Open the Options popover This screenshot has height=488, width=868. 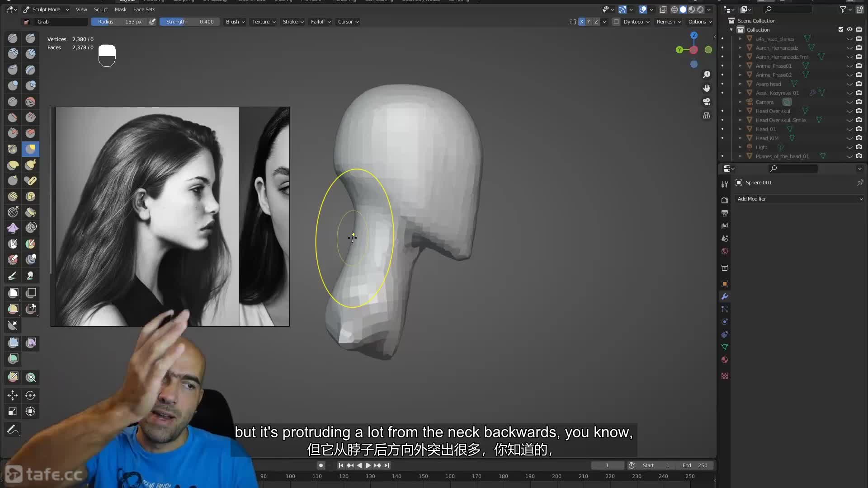point(700,22)
